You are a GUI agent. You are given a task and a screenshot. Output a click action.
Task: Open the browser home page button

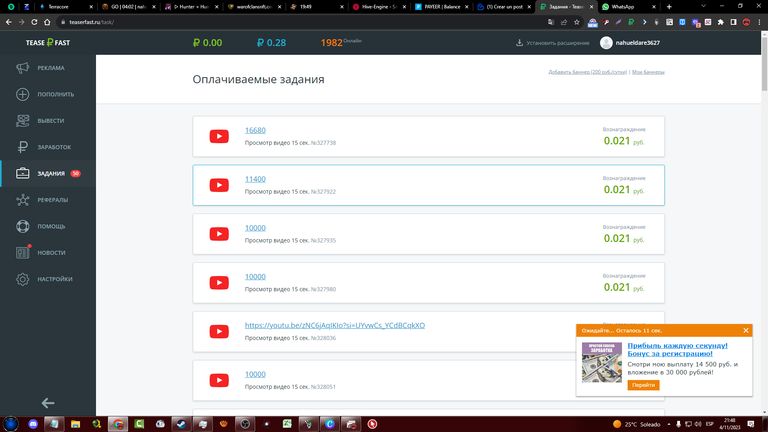[x=47, y=22]
